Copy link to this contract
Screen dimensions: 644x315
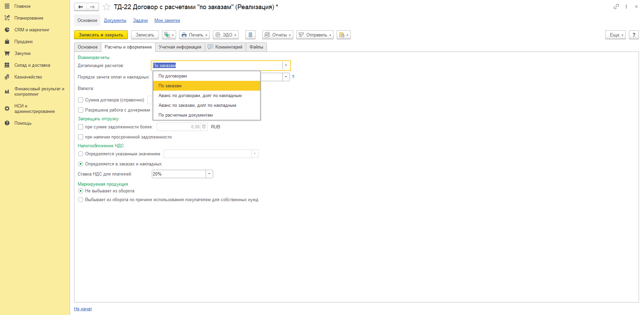tap(616, 6)
